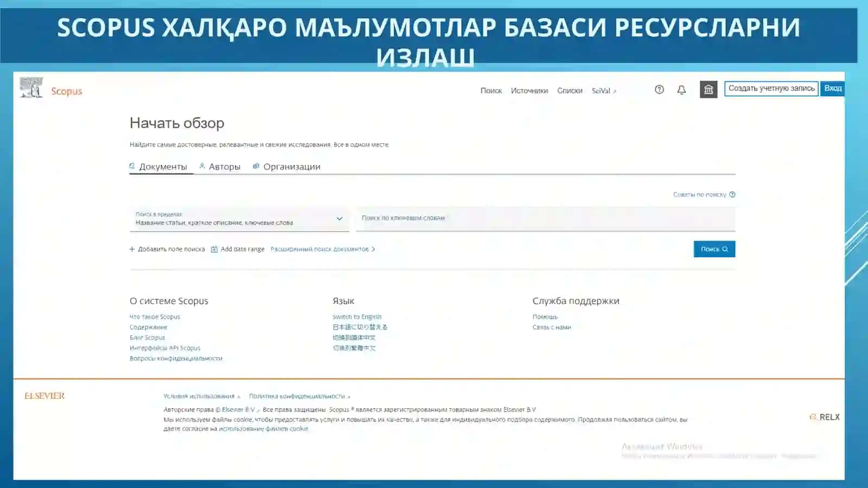Open the Блог Scopus link
The image size is (868, 488).
click(147, 338)
